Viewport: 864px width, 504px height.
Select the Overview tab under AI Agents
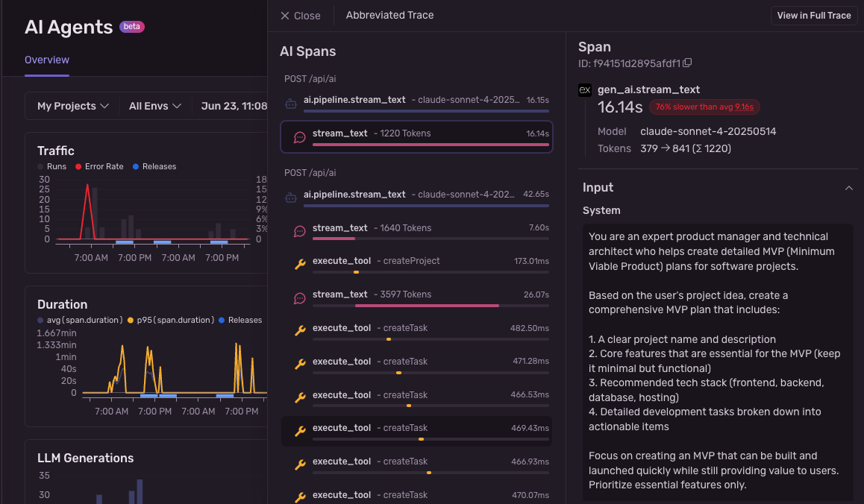[x=46, y=59]
